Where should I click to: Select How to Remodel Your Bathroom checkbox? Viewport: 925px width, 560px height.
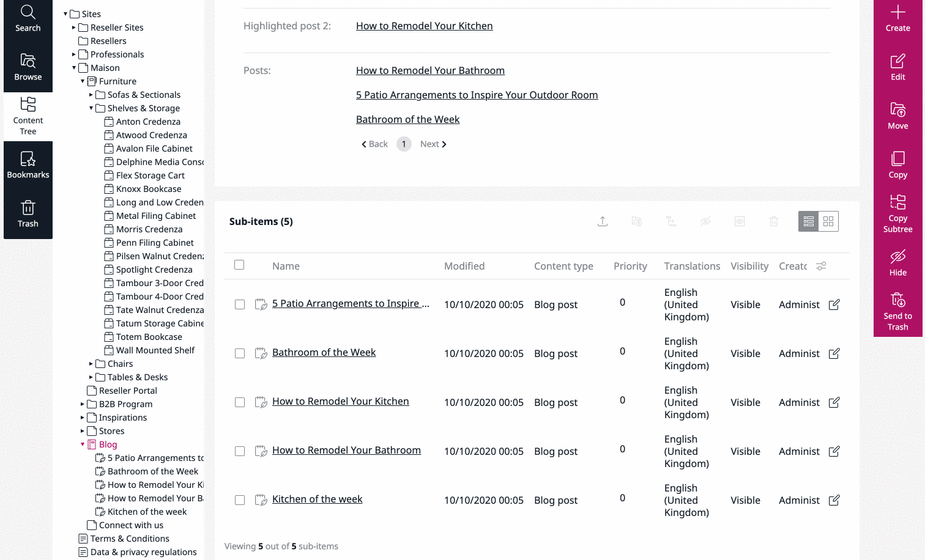click(x=240, y=451)
